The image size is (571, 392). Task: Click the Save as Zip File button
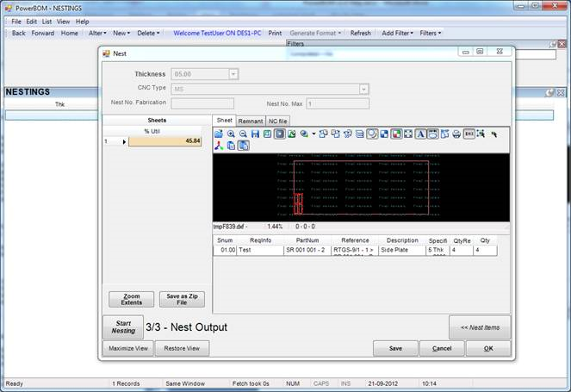point(182,299)
